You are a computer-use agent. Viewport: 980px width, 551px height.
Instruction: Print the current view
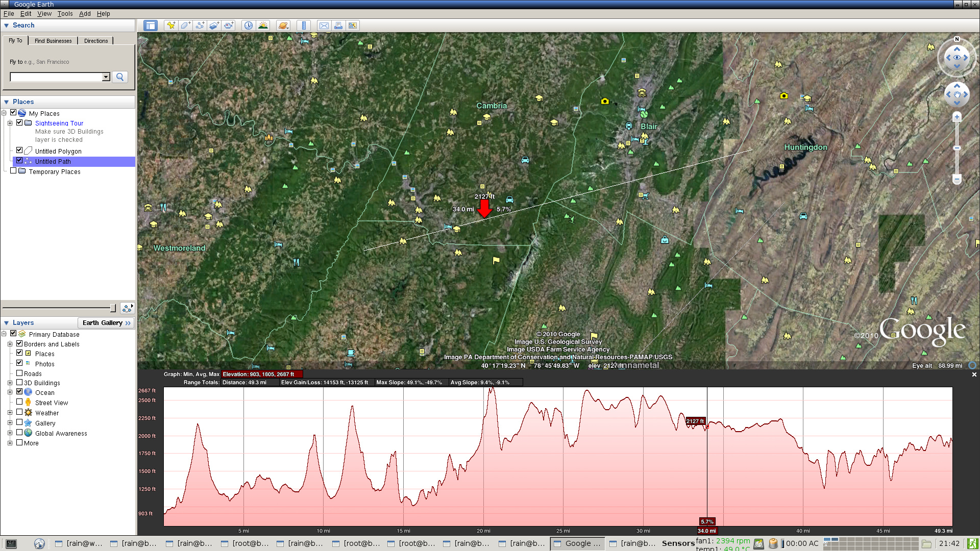pyautogui.click(x=338, y=26)
